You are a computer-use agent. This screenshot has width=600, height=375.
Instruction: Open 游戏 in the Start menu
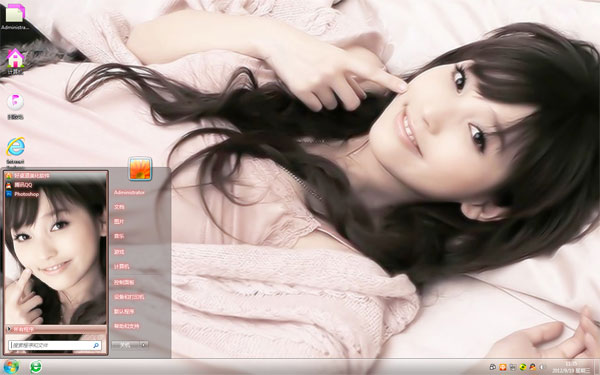coord(119,252)
